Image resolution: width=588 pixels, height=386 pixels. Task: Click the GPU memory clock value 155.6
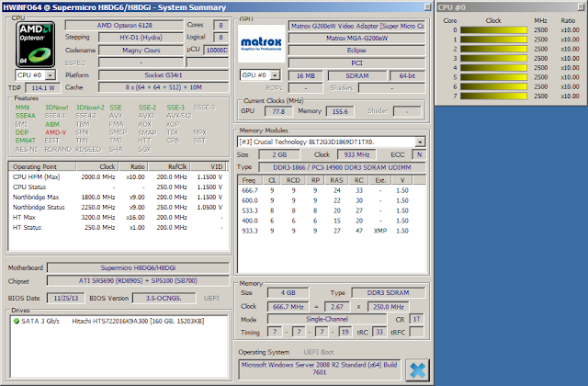pos(340,111)
